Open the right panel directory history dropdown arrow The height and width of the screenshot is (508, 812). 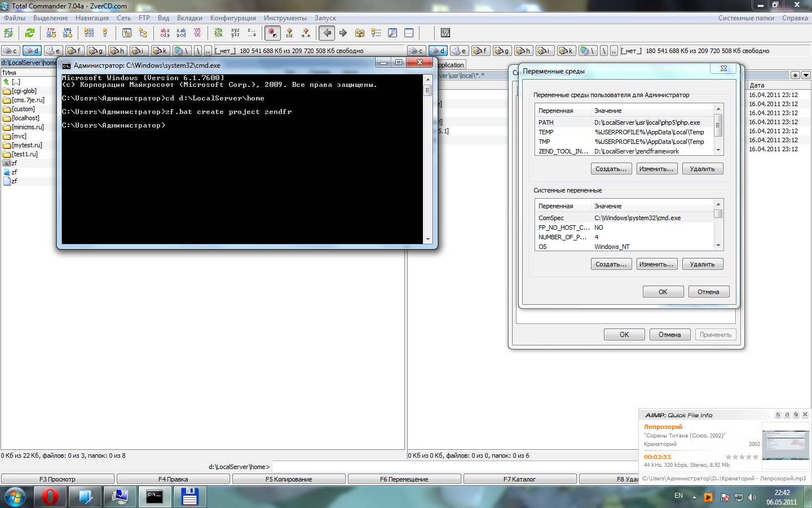[806, 75]
